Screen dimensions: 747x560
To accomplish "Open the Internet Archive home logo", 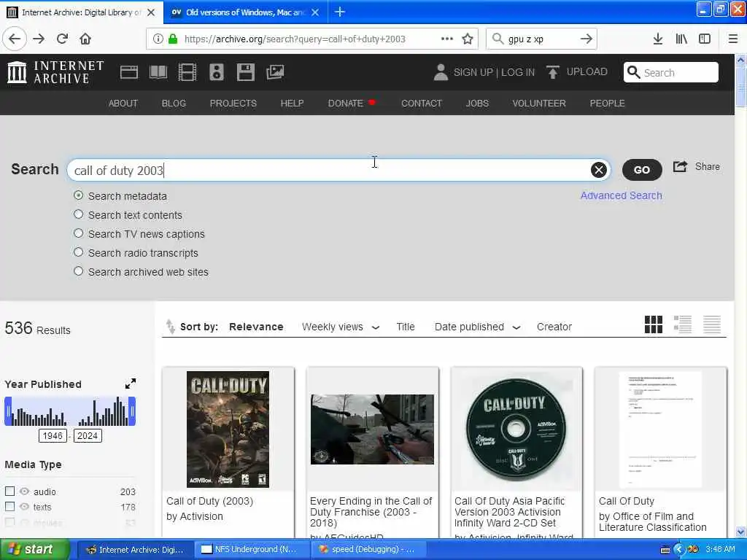I will click(55, 72).
